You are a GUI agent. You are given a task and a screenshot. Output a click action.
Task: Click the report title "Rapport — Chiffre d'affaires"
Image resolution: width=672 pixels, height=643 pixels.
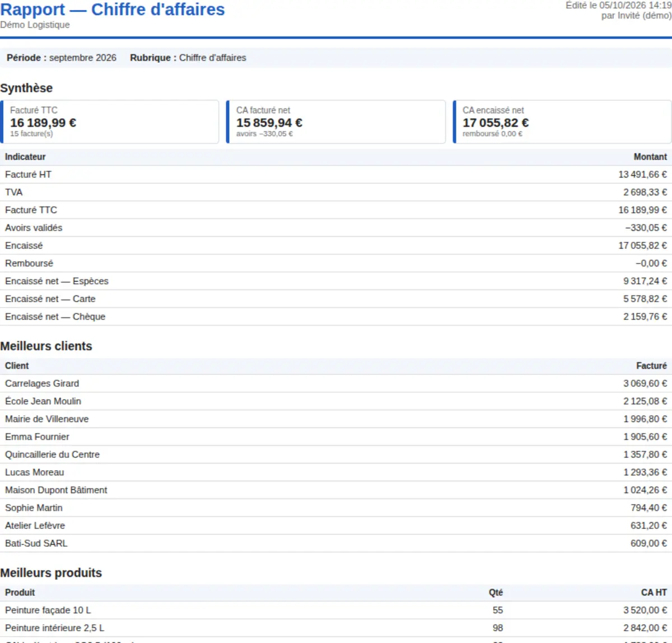(x=113, y=10)
